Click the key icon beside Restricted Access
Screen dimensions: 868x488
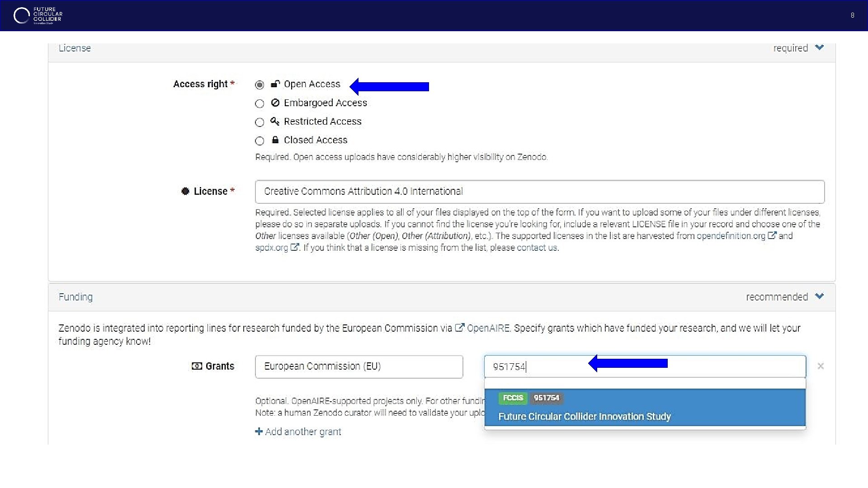click(x=275, y=121)
